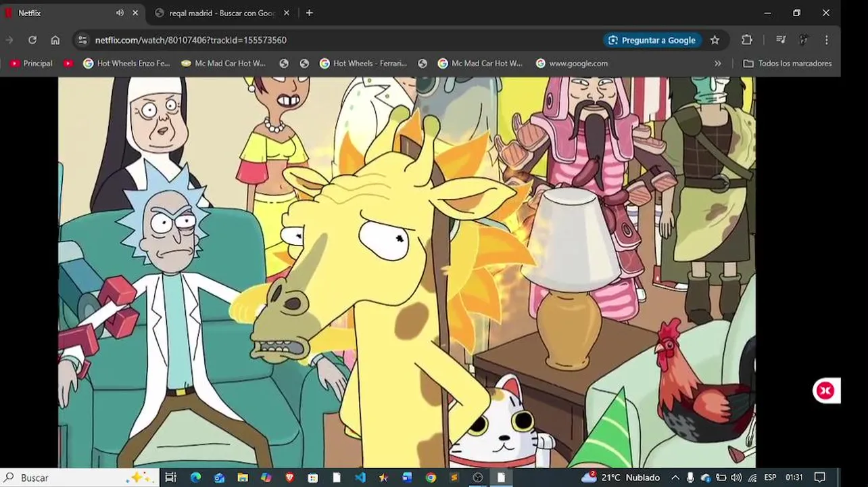Open the media controls icon in toolbar
The height and width of the screenshot is (487, 868).
pos(781,40)
